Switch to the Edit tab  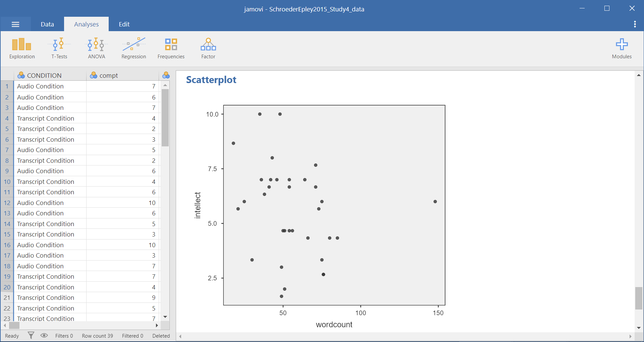point(124,24)
